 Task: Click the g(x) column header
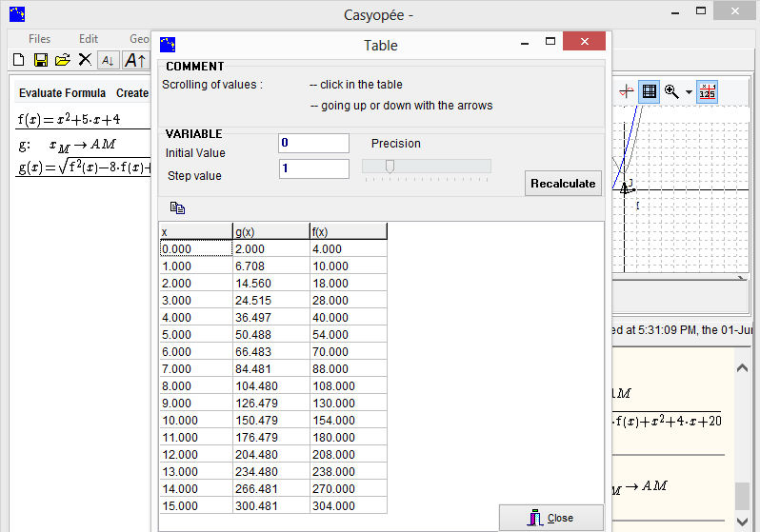[x=270, y=231]
